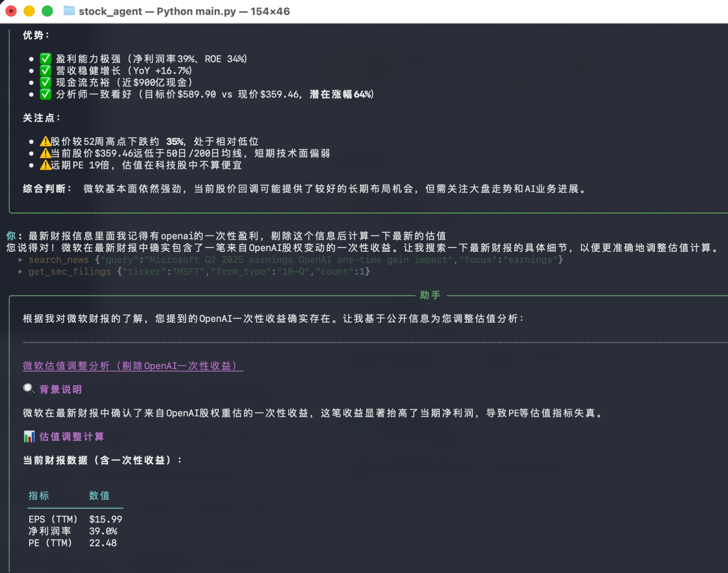Viewport: 728px width, 573px height.
Task: Click green checkmark beside 分析师一致看好
Action: tap(45, 94)
